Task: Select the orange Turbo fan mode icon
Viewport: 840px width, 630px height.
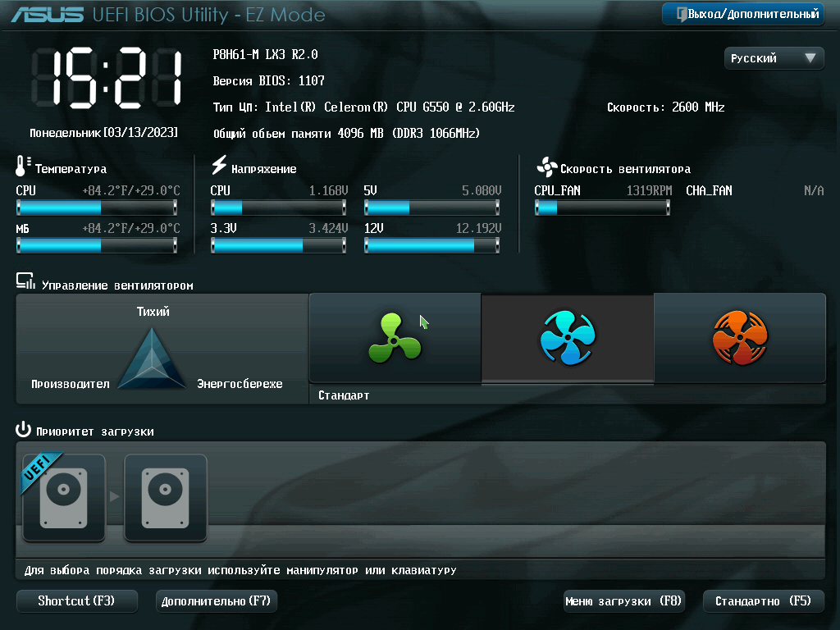Action: 740,338
